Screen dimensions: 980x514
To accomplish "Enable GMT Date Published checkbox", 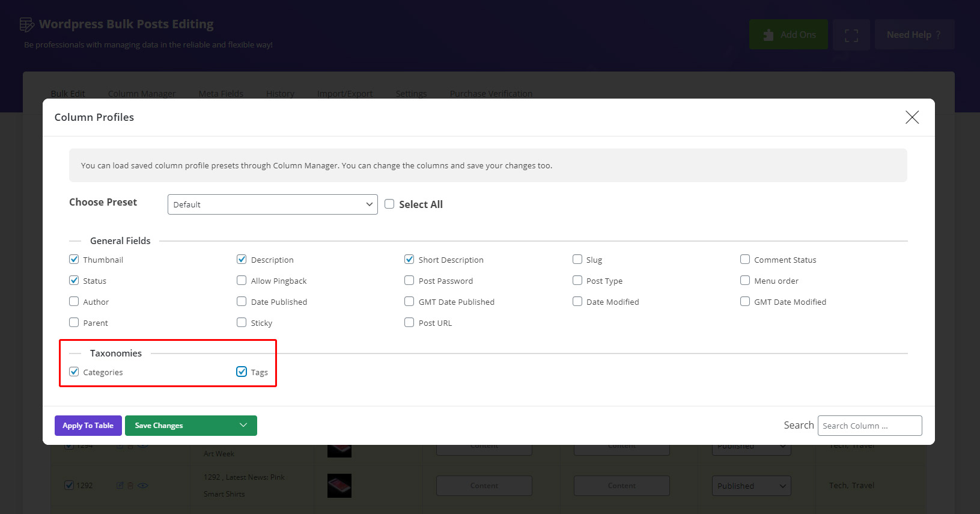I will 409,301.
